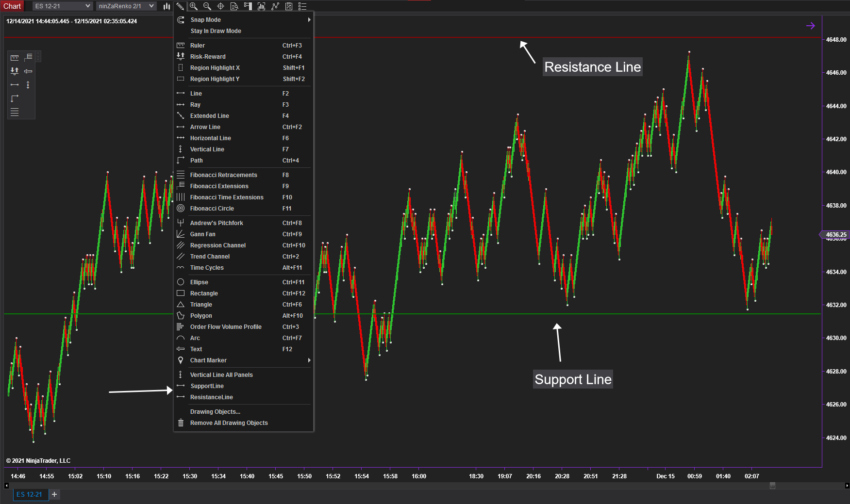Image resolution: width=850 pixels, height=504 pixels.
Task: Select Fibonacci Time Extensions entry
Action: pyautogui.click(x=244, y=197)
